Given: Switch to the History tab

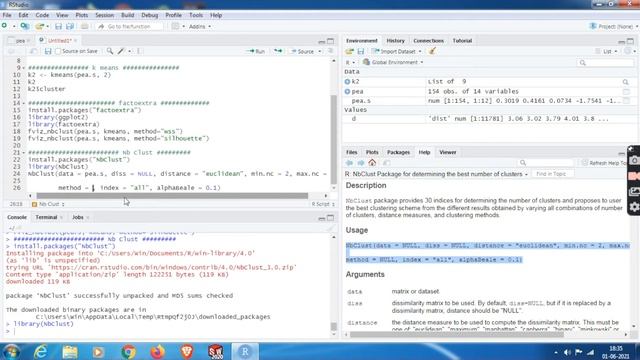Looking at the screenshot, I should pos(395,41).
